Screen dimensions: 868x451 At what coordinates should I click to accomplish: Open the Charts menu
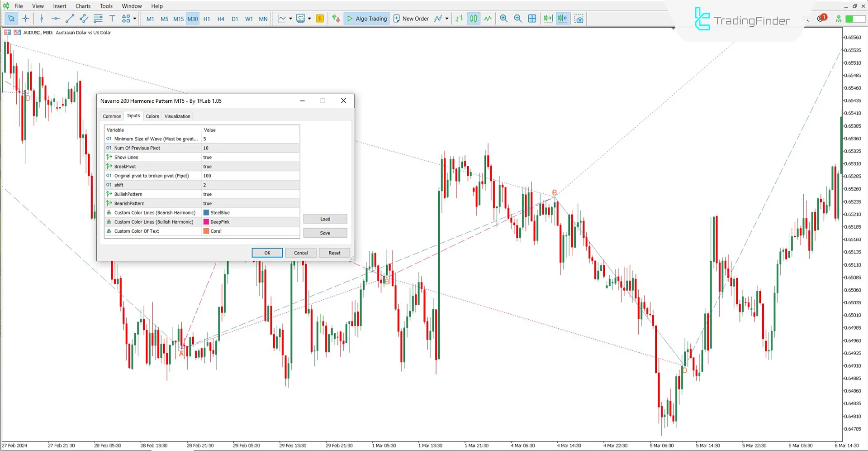[82, 6]
